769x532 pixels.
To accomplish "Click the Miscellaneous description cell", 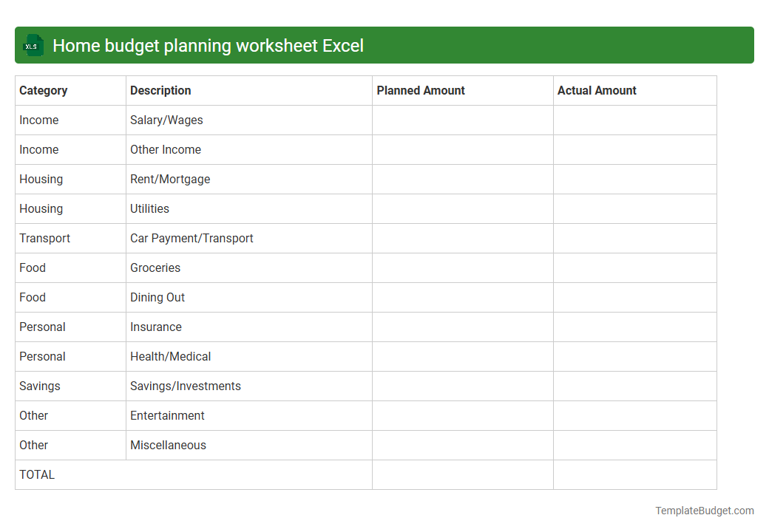I will (x=169, y=445).
